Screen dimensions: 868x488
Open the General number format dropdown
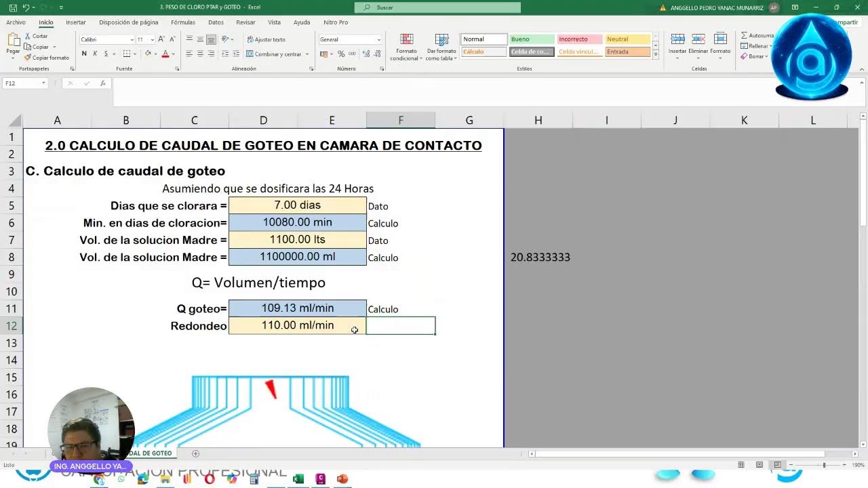point(378,39)
